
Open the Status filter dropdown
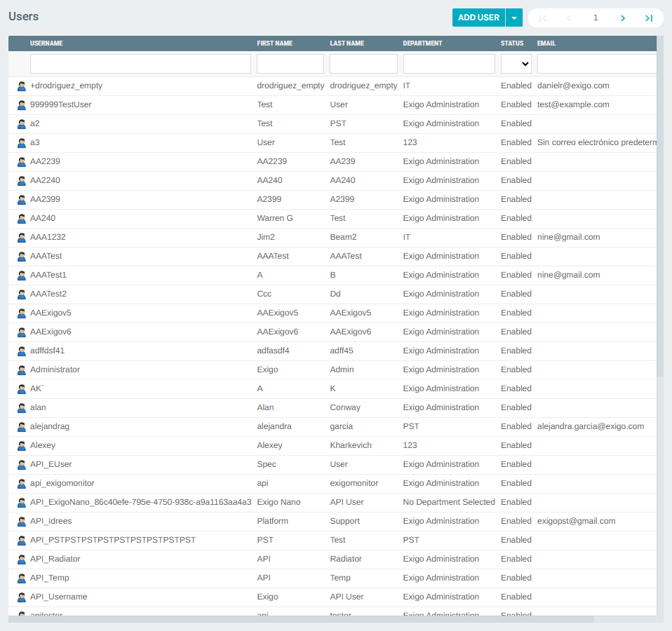pyautogui.click(x=516, y=64)
